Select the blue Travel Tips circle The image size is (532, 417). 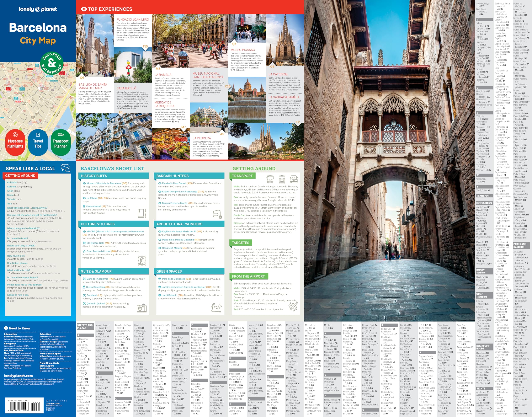click(38, 142)
